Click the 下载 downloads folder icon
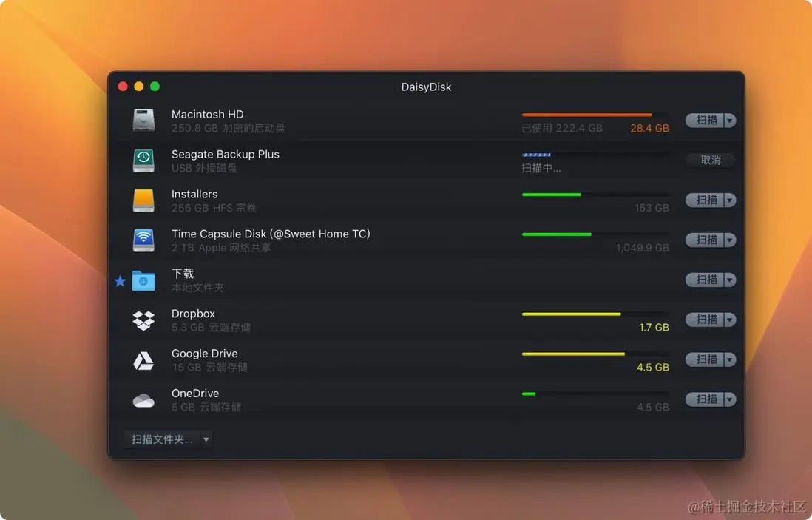Screen dimensions: 812x520 coord(143,280)
